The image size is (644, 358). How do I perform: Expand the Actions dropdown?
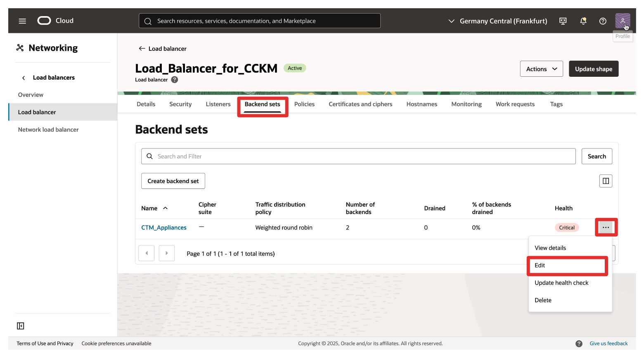click(x=541, y=69)
